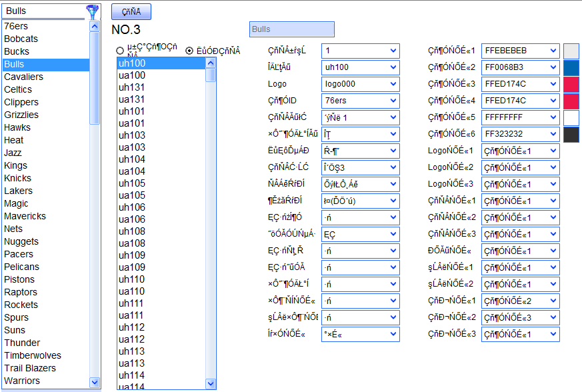Select uh131 in the uniform list

tap(161, 87)
